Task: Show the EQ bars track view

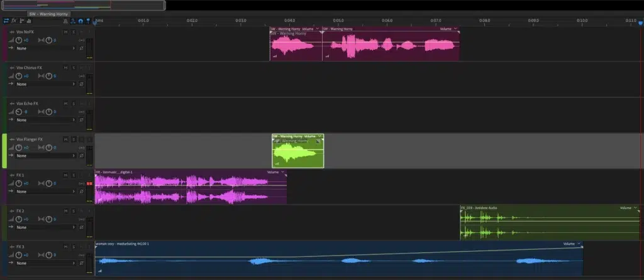Action: pos(29,21)
